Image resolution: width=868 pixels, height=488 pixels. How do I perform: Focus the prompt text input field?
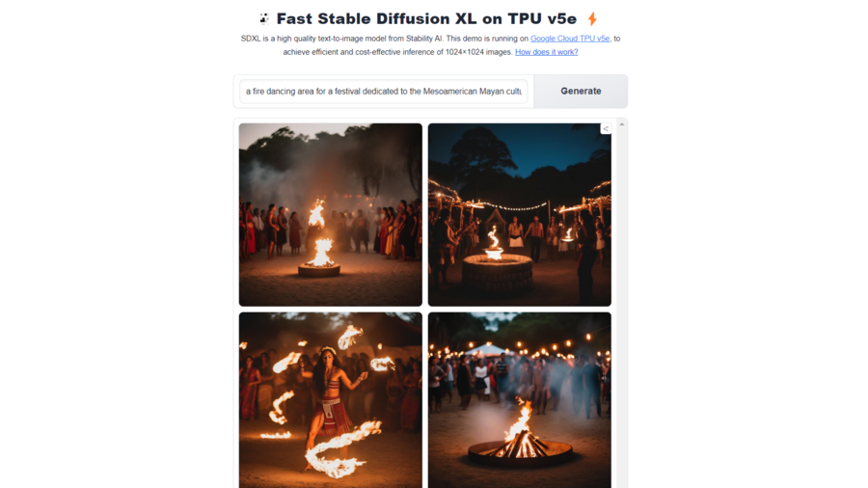point(384,92)
